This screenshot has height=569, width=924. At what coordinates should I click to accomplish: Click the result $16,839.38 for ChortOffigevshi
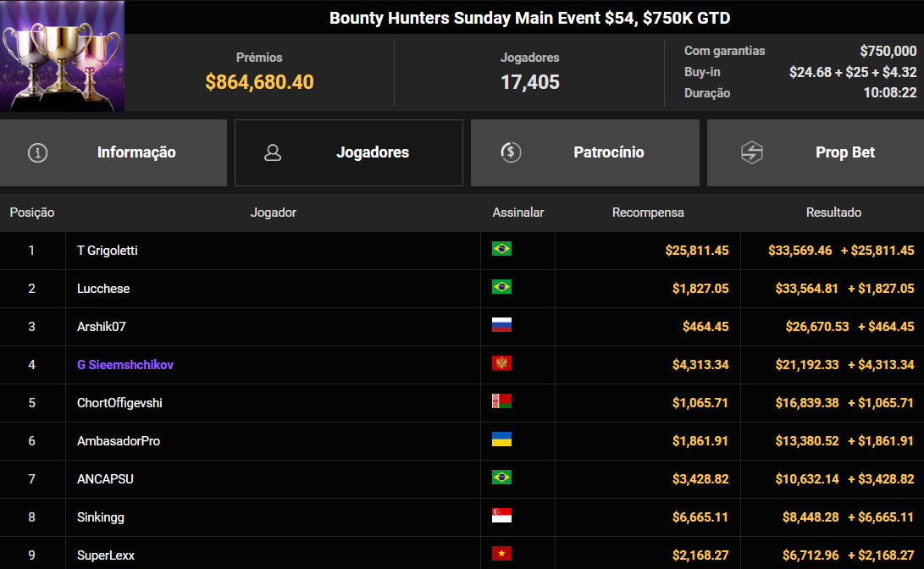tap(807, 403)
